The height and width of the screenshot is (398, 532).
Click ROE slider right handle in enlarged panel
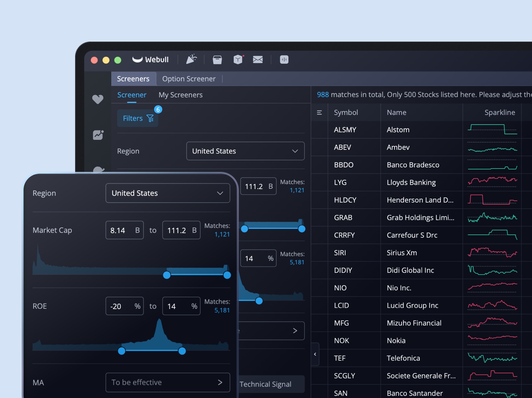[x=182, y=351]
